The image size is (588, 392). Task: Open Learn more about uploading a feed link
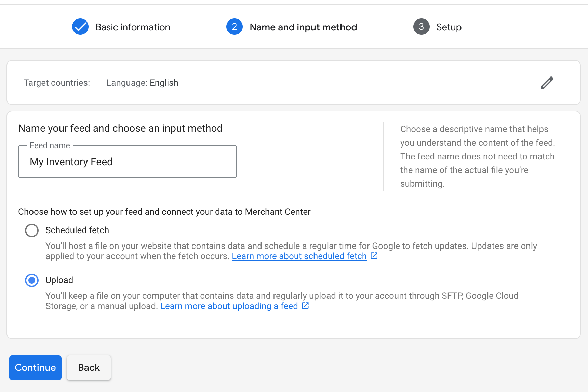(229, 306)
